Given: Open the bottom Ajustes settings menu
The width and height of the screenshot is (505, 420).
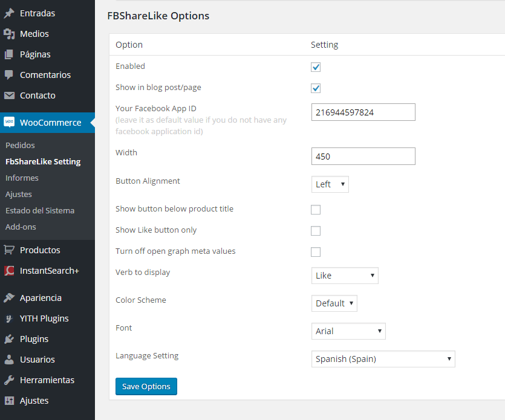Looking at the screenshot, I should click(x=47, y=401).
